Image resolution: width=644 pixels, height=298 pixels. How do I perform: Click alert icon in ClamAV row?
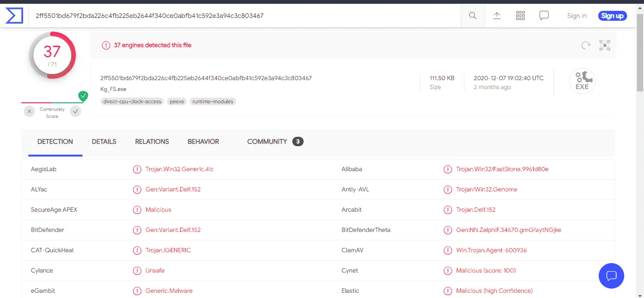click(x=447, y=250)
